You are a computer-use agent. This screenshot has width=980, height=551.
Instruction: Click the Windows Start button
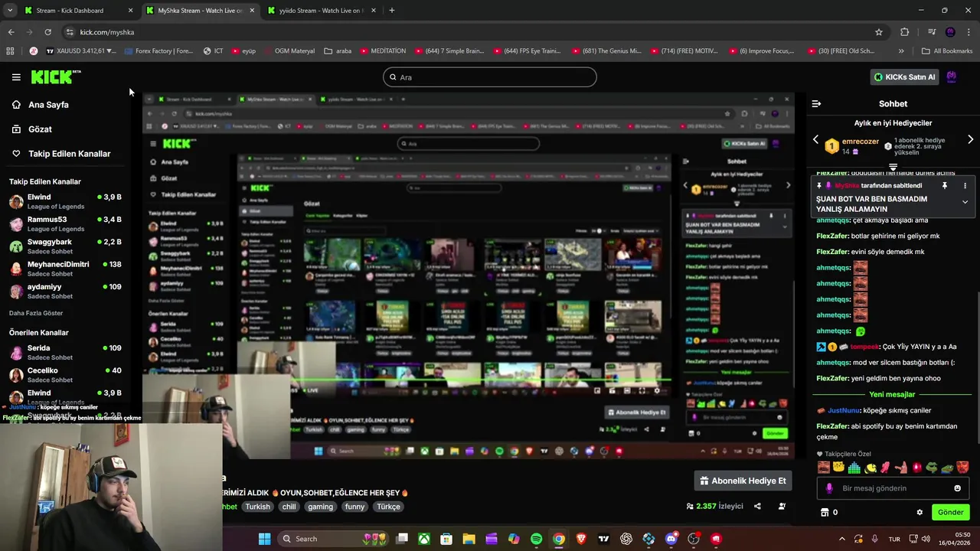[264, 539]
